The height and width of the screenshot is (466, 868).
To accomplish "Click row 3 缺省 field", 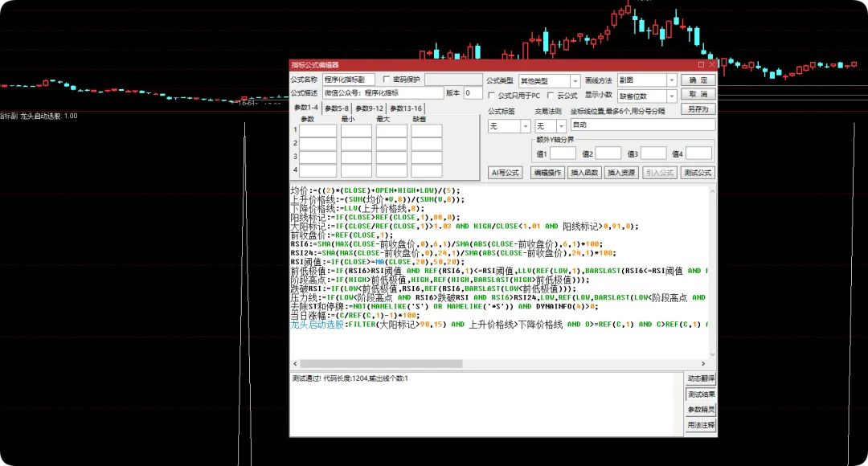I will 426,157.
